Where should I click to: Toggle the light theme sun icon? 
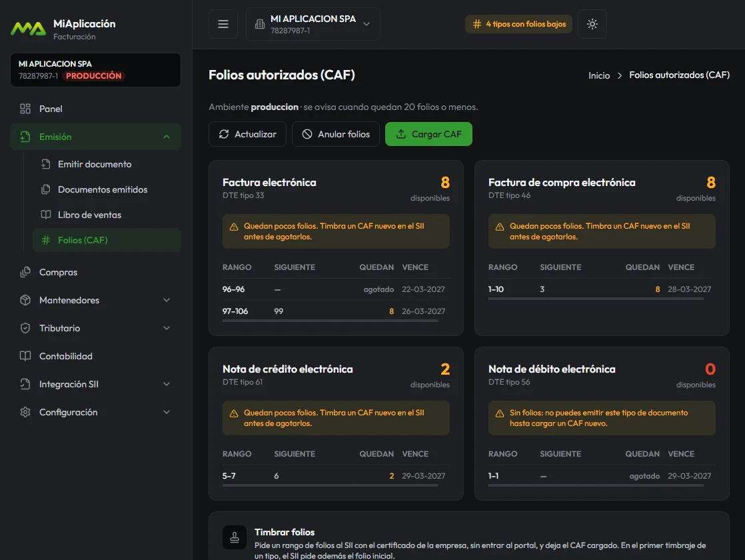[x=592, y=24]
